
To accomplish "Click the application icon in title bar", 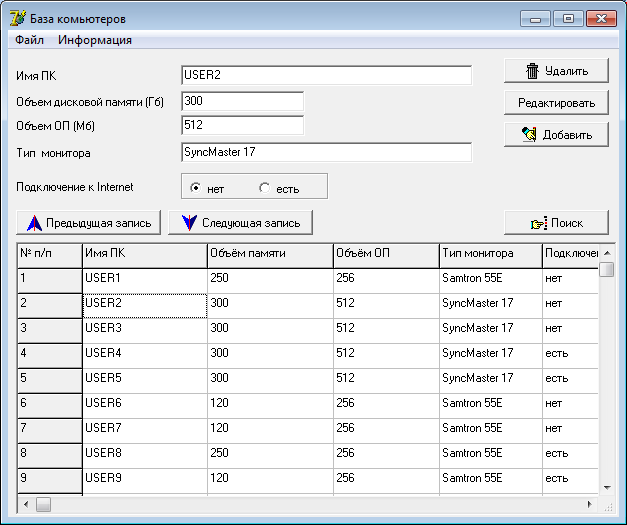I will (17, 18).
